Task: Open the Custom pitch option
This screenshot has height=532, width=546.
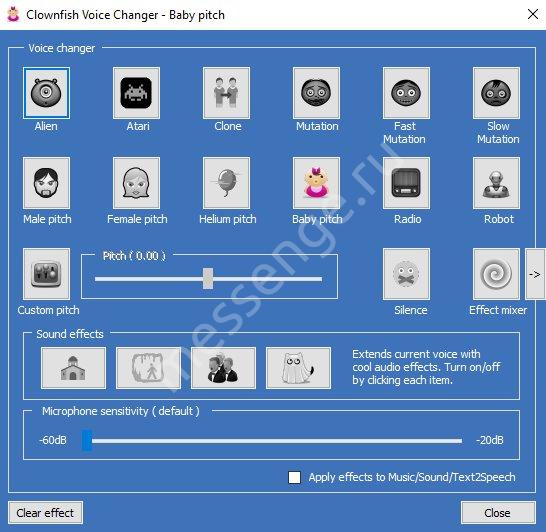Action: pos(46,274)
